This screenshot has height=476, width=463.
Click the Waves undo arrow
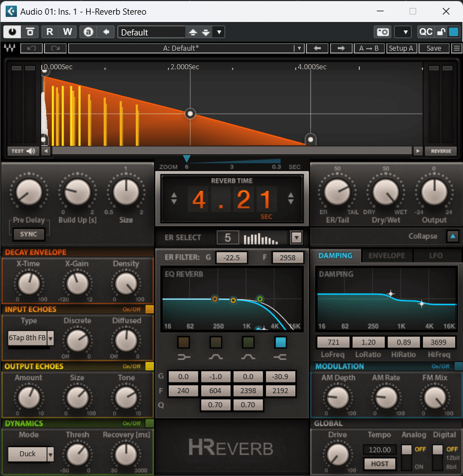[32, 48]
